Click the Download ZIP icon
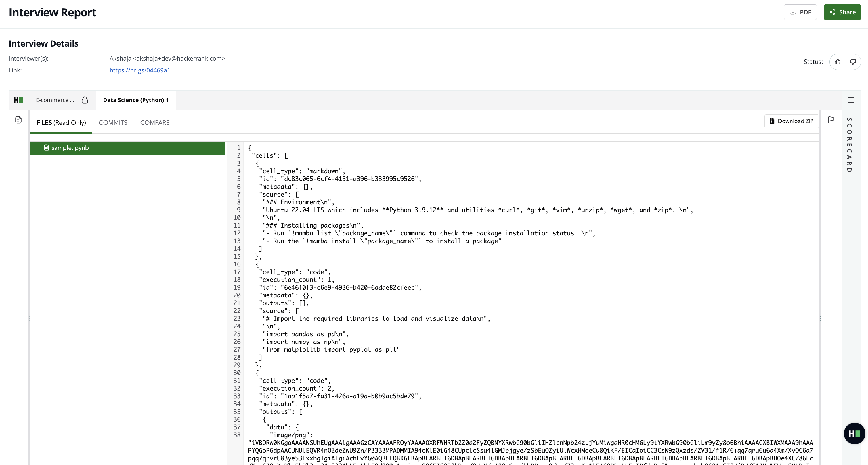The image size is (868, 465). [772, 121]
